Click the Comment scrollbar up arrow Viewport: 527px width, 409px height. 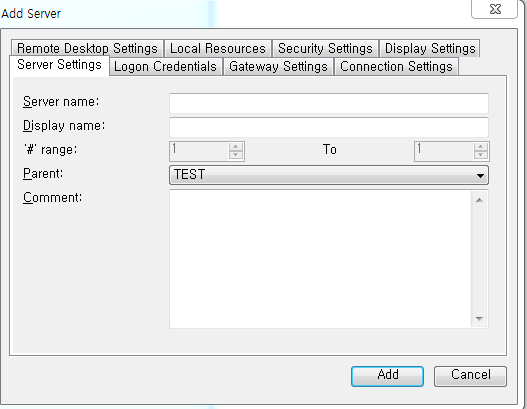pyautogui.click(x=480, y=200)
